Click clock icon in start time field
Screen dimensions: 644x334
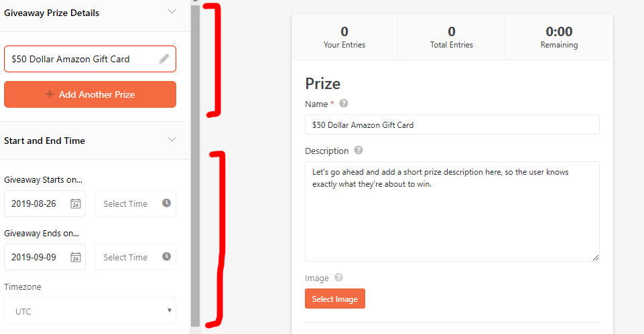point(166,203)
